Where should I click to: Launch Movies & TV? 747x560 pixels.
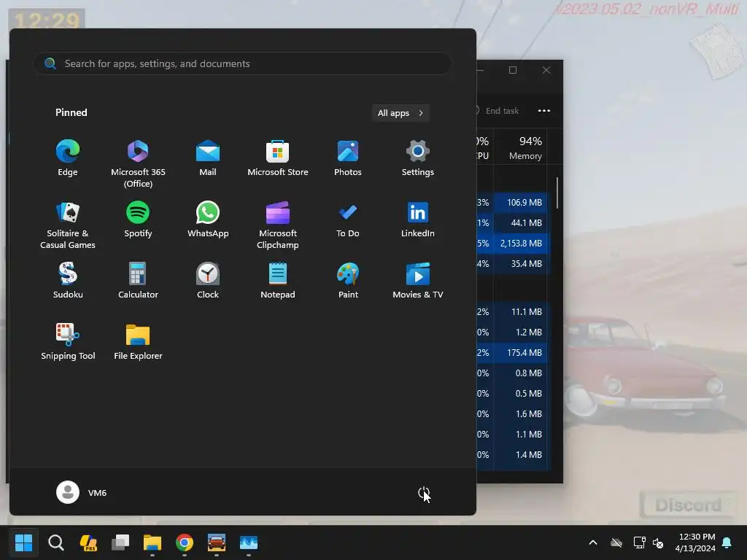coord(418,281)
